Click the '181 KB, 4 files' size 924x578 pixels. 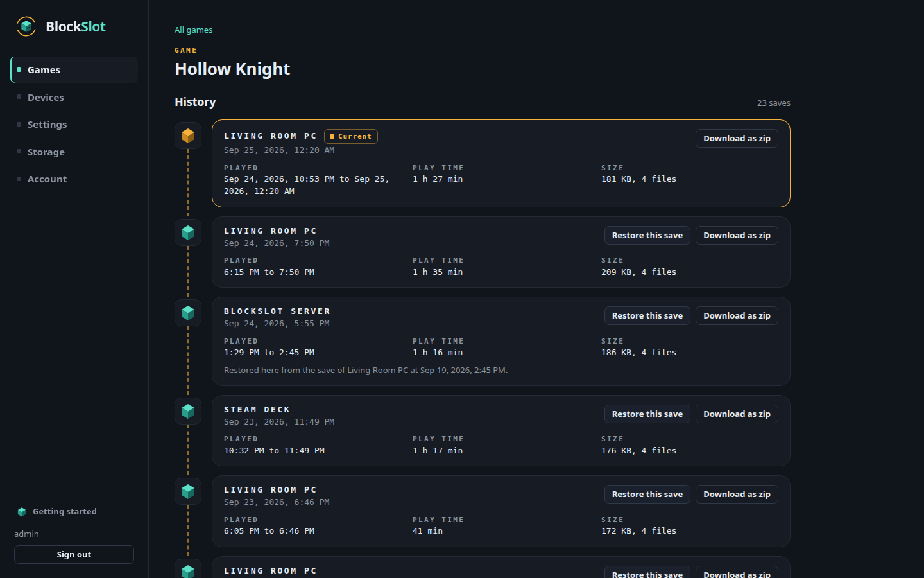[x=638, y=179]
